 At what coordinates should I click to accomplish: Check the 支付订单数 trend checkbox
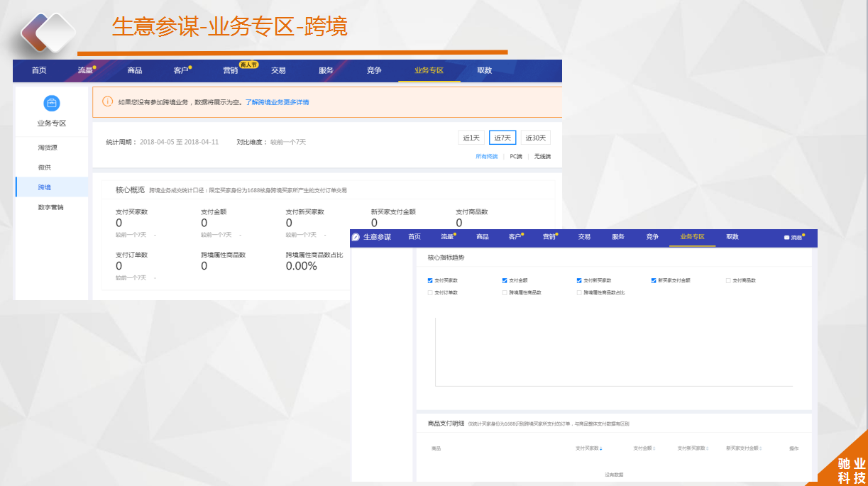[x=430, y=292]
